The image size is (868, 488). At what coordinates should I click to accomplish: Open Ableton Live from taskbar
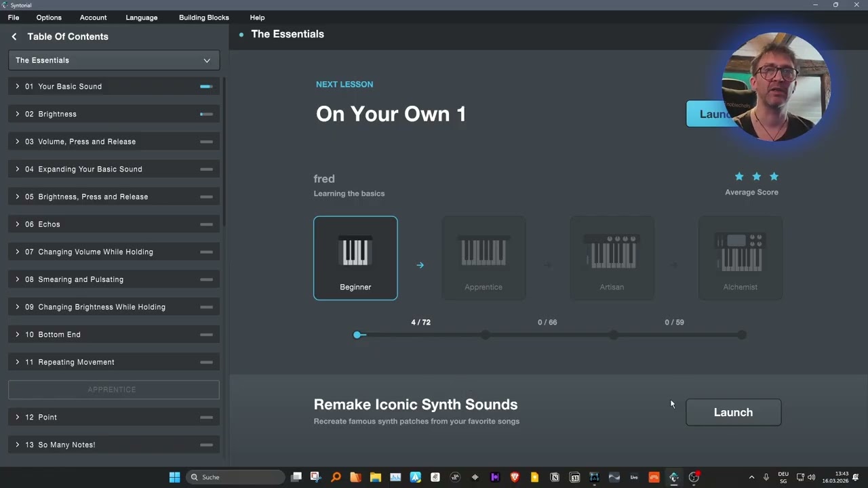coord(634,477)
